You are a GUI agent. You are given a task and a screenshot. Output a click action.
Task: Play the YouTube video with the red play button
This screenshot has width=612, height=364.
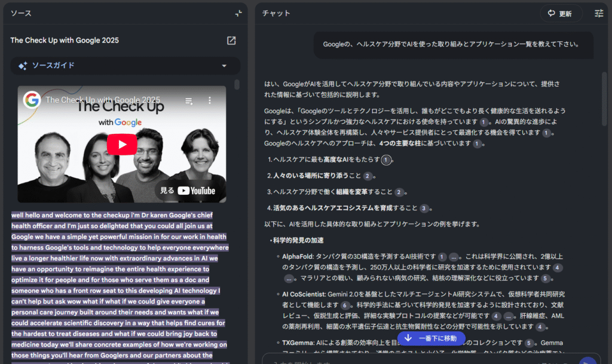click(122, 145)
